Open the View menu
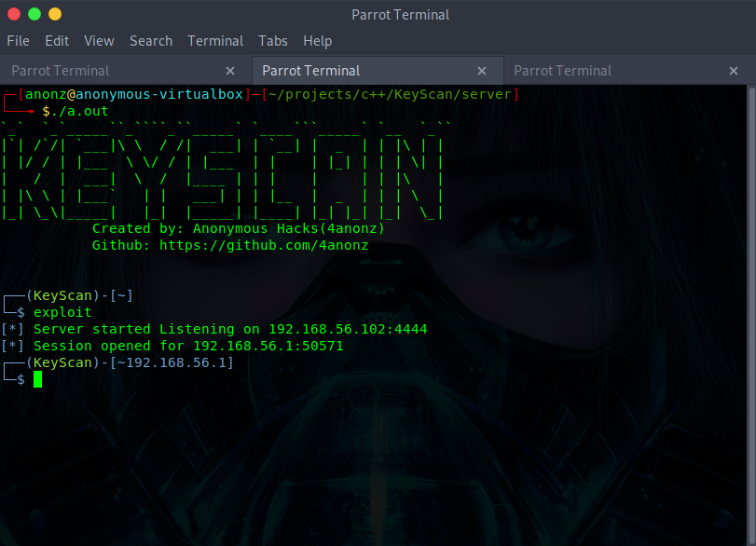The image size is (756, 546). 99,41
